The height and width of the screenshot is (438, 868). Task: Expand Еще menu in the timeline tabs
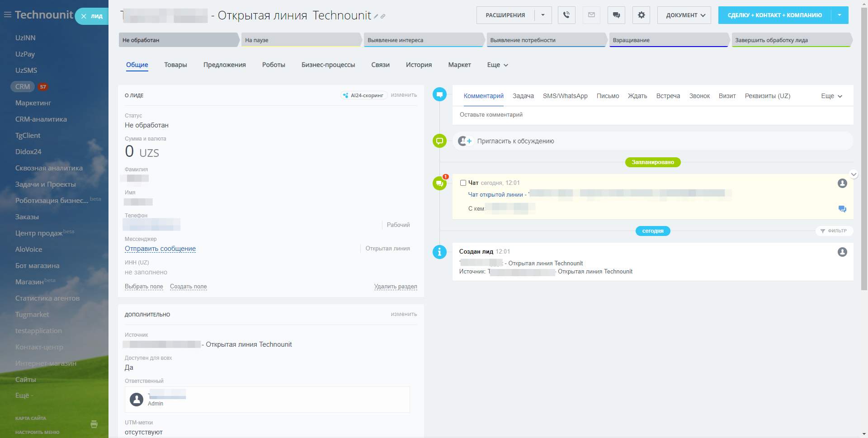(831, 96)
